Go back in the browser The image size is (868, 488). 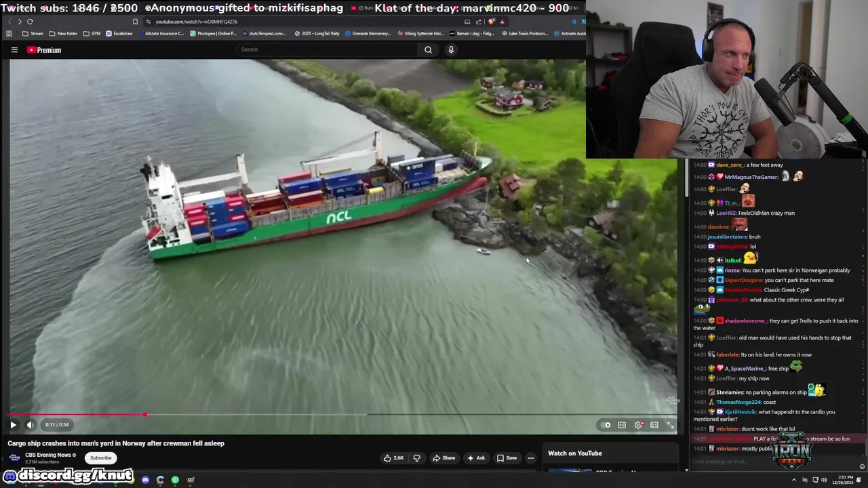coord(9,22)
